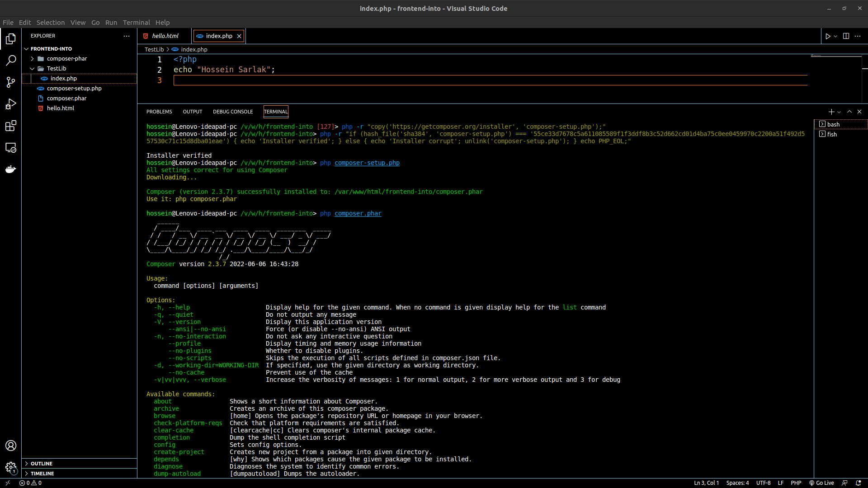868x488 pixels.
Task: Place cursor on empty line 3 in editor
Action: pos(490,80)
